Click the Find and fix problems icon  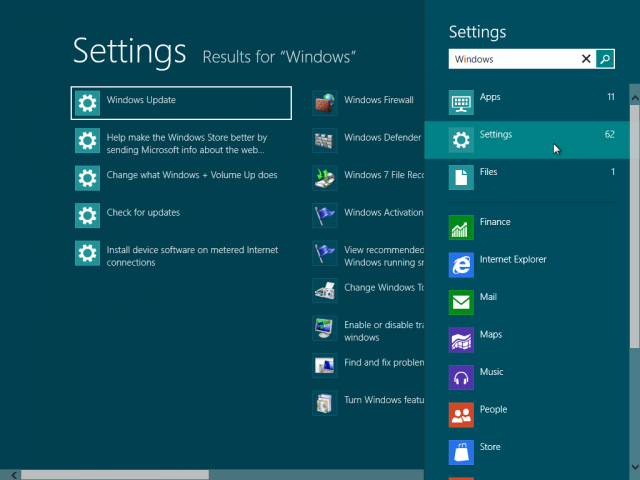click(x=325, y=365)
